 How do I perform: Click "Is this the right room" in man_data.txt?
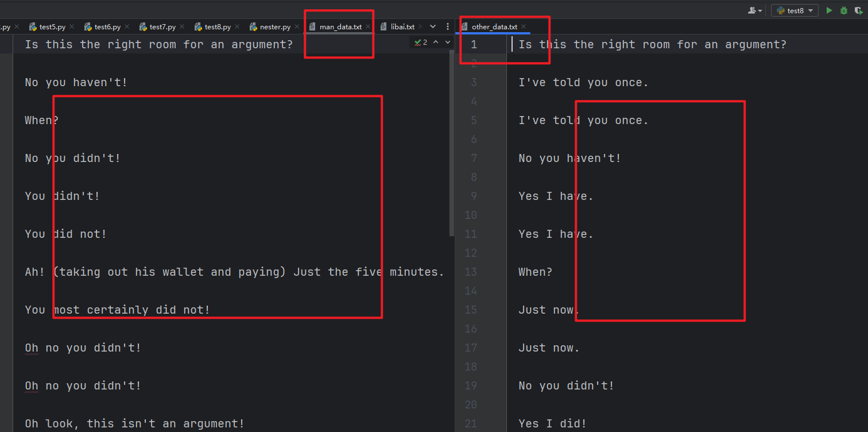coord(100,44)
